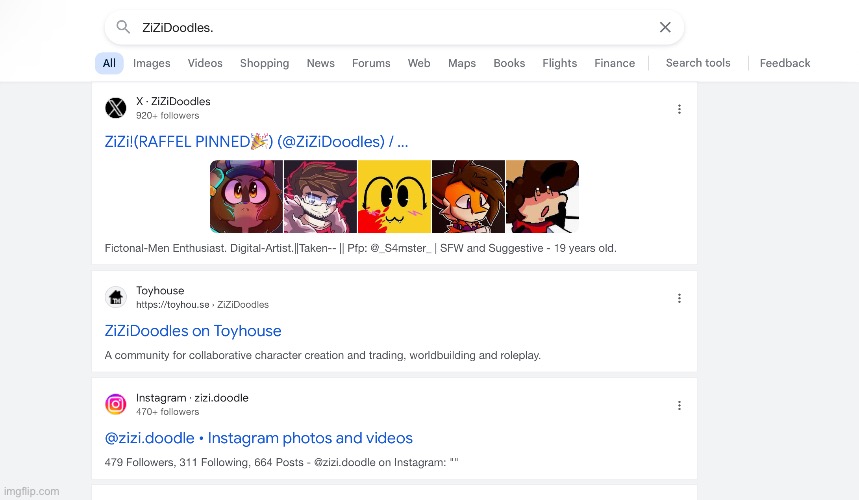The width and height of the screenshot is (859, 500).
Task: Switch to the Videos tab
Action: (x=205, y=63)
